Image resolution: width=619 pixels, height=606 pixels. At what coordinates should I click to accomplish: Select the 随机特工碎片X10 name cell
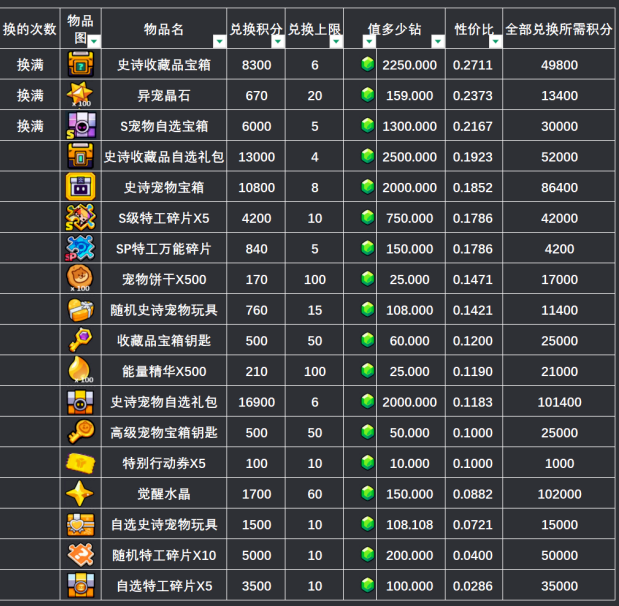pyautogui.click(x=164, y=555)
